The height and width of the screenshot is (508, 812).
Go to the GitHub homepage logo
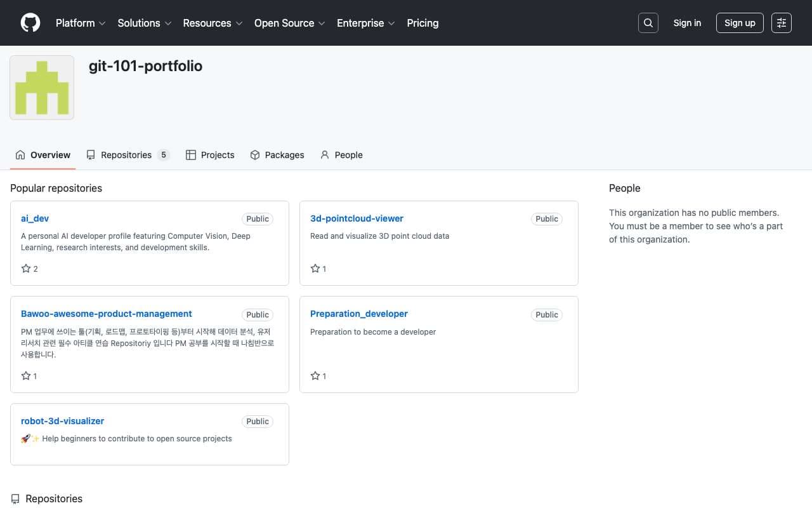tap(30, 23)
